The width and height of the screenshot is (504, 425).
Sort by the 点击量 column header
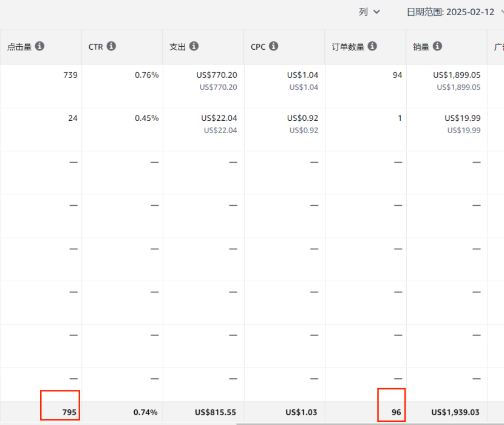point(19,47)
